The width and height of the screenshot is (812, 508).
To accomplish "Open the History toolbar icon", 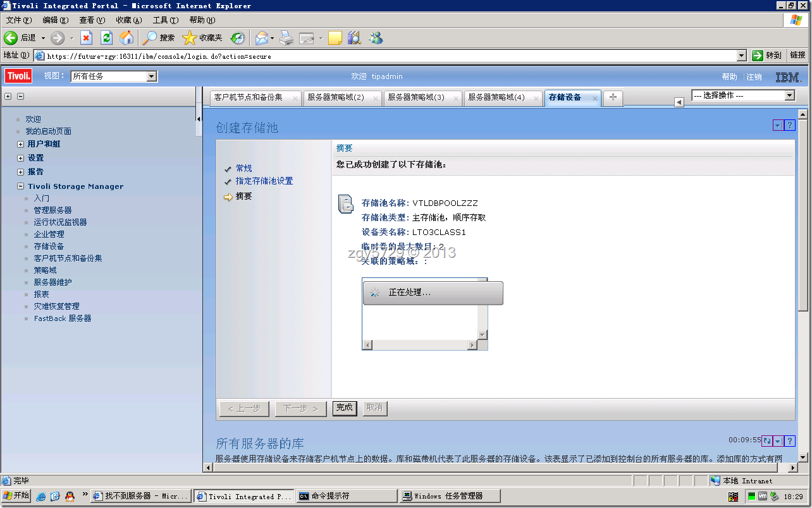I will (x=237, y=38).
